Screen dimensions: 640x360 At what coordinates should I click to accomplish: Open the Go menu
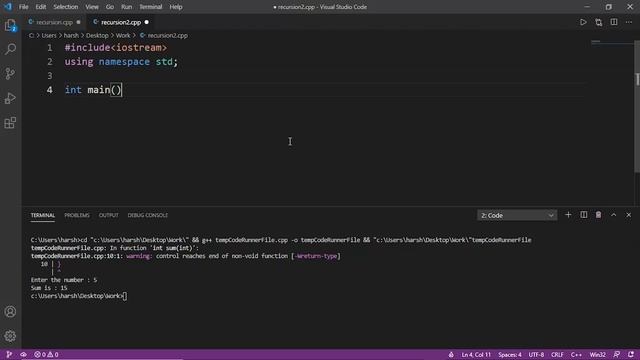(110, 7)
